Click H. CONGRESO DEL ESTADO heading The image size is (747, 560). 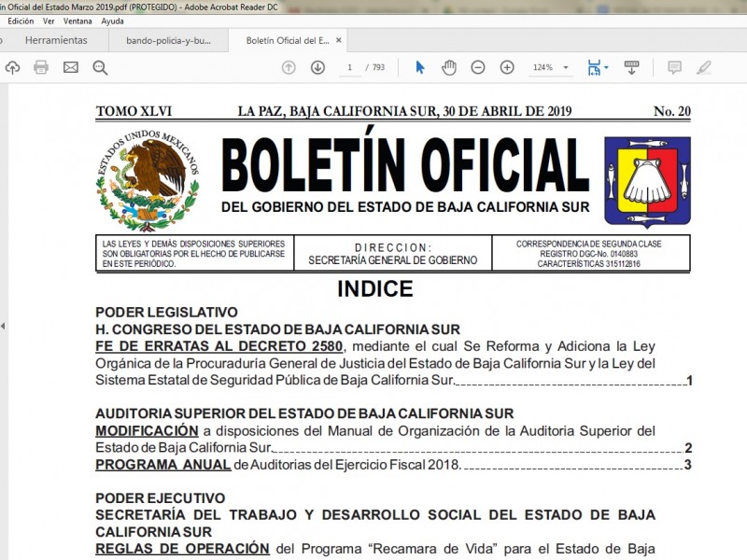(x=277, y=329)
